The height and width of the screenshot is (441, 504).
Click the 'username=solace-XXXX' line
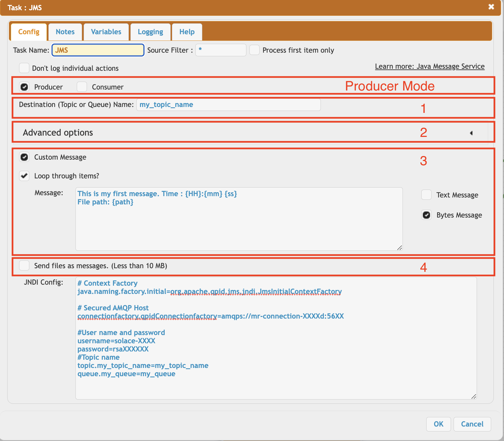click(116, 341)
